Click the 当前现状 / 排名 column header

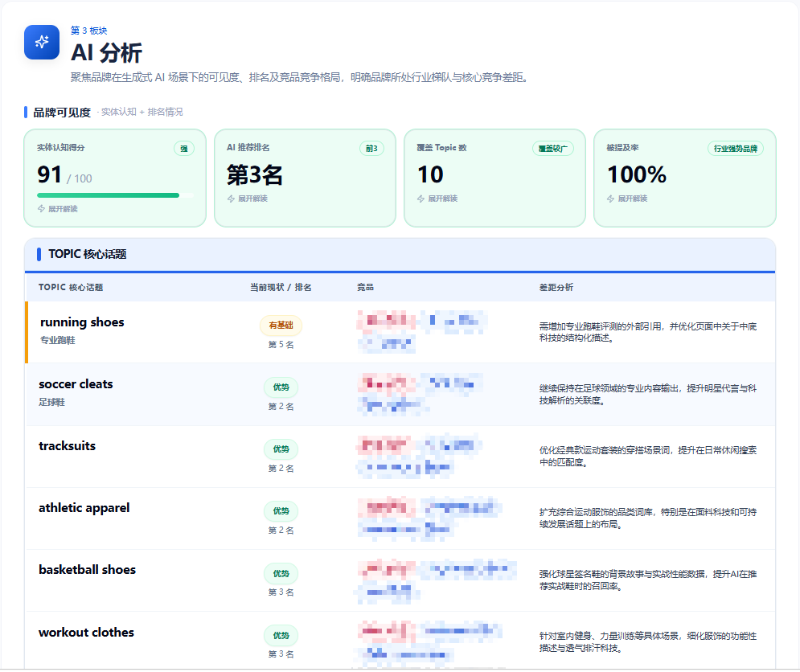281,287
